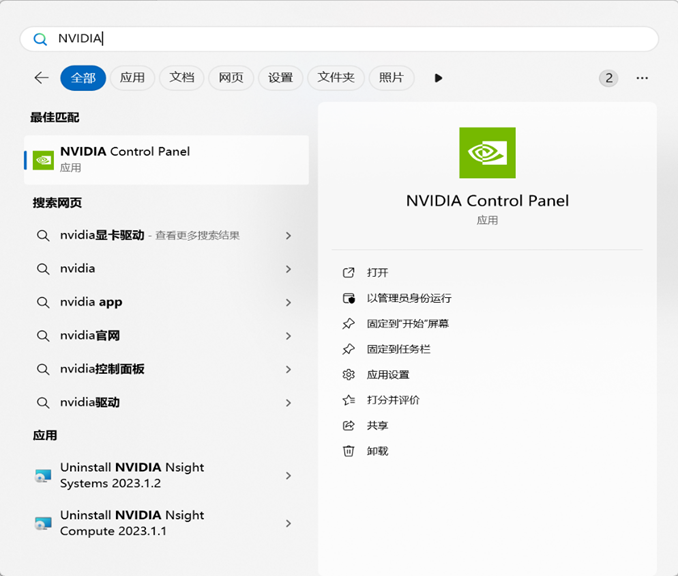Expand the plain nvidia suggestion chevron
Image resolution: width=678 pixels, height=576 pixels.
(x=288, y=269)
